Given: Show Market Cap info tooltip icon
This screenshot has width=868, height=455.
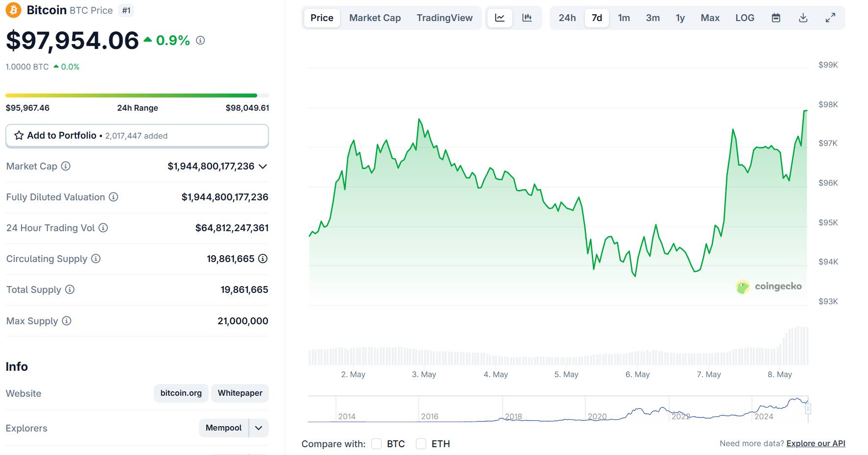Looking at the screenshot, I should pyautogui.click(x=66, y=166).
